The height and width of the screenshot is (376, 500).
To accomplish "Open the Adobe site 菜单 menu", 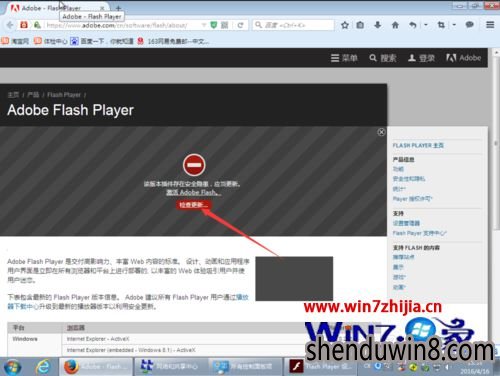I will tap(344, 58).
